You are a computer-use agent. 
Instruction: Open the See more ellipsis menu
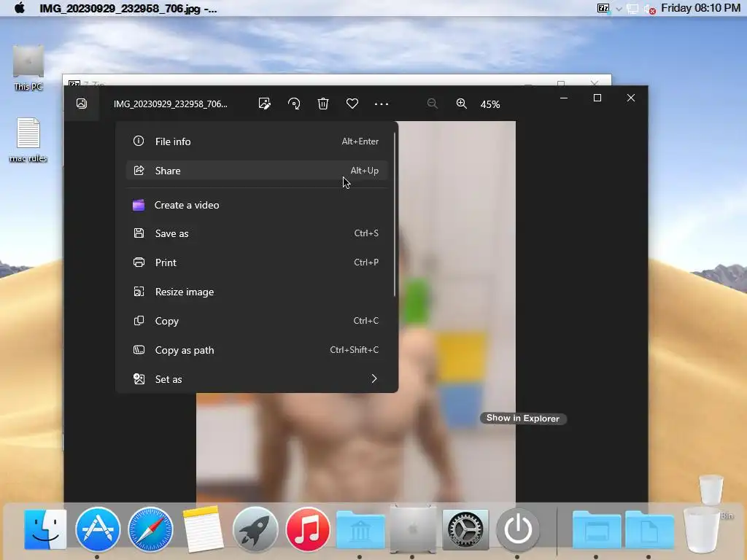(x=381, y=104)
